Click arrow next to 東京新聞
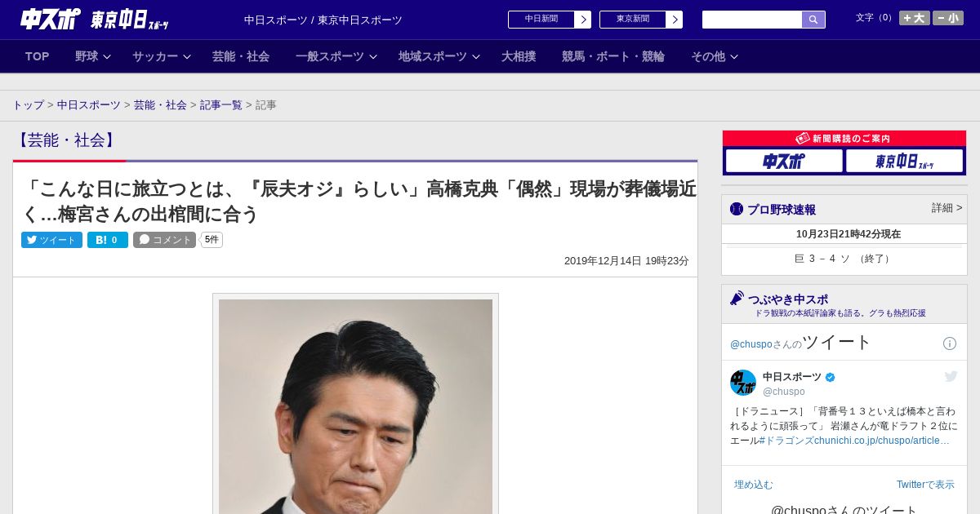The height and width of the screenshot is (514, 980). [x=675, y=20]
